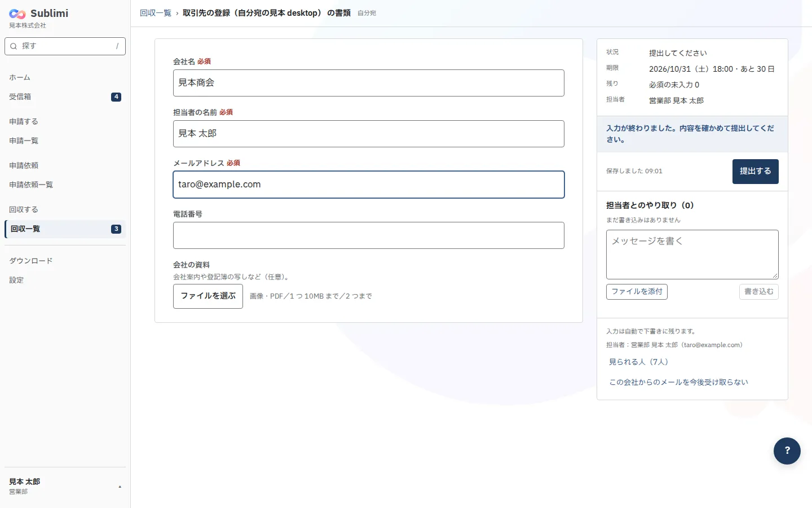Screen dimensions: 812x508
Task: Click the 必須の未入力 0 status value
Action: pyautogui.click(x=674, y=85)
